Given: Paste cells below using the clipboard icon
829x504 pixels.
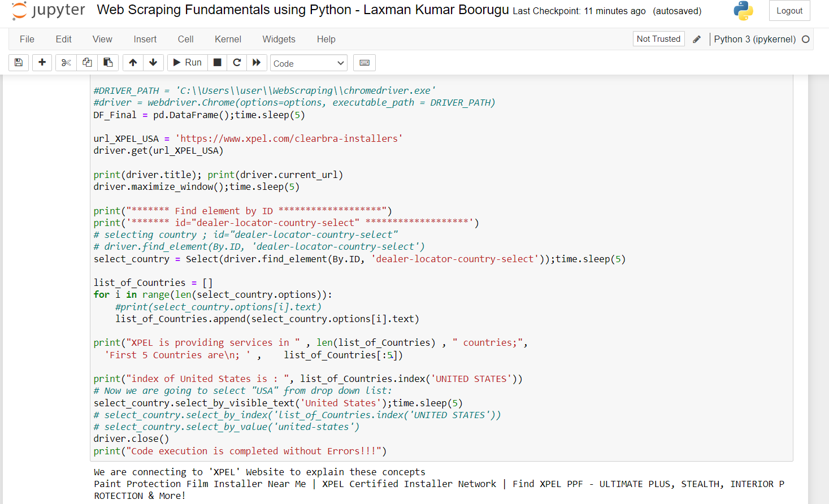Looking at the screenshot, I should (x=108, y=63).
